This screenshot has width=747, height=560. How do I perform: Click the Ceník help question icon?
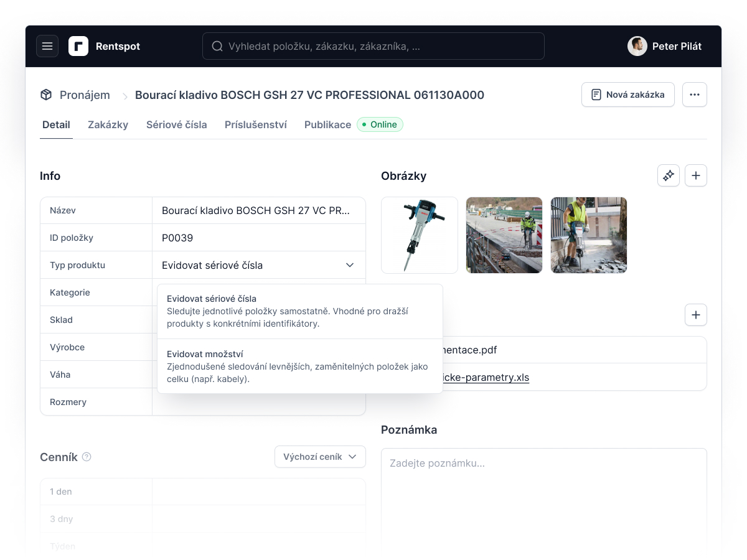(87, 457)
